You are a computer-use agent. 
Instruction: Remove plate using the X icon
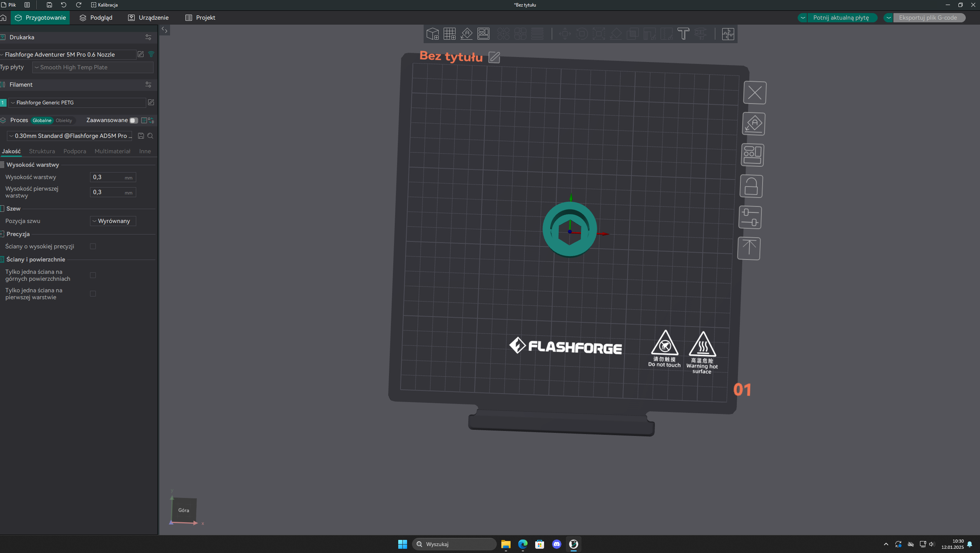tap(755, 93)
